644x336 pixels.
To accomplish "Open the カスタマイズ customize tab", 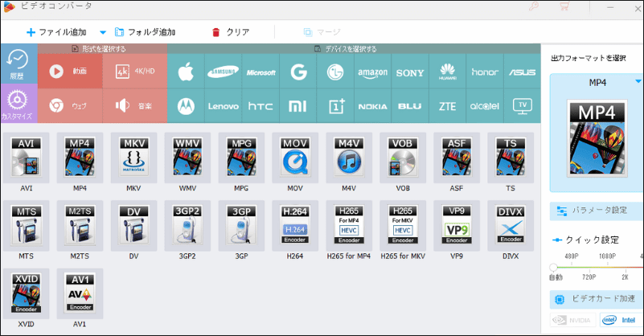I will [18, 104].
